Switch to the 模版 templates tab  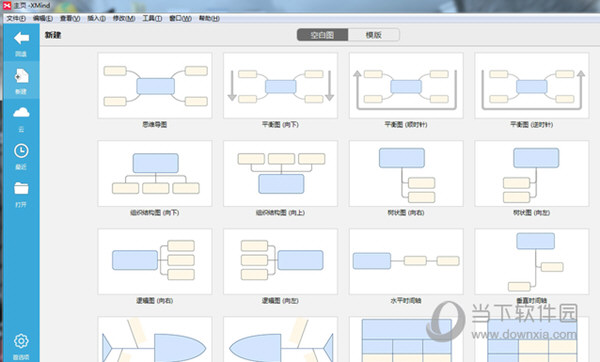click(x=374, y=35)
